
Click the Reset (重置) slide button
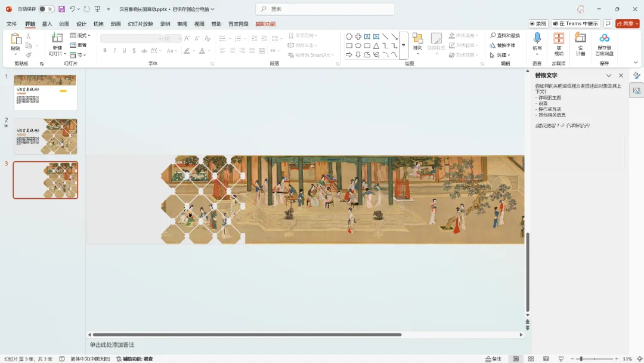click(x=79, y=45)
